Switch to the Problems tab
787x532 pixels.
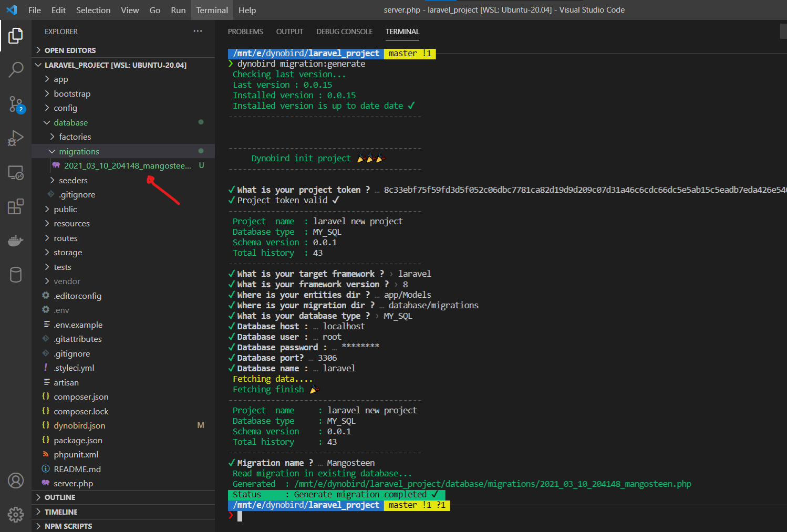(x=245, y=32)
